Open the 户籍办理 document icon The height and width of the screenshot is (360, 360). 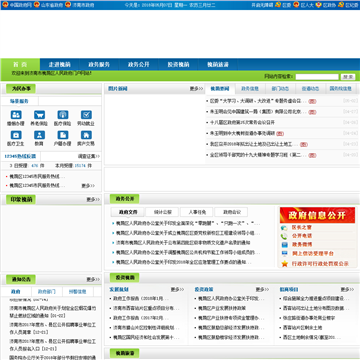(63, 135)
